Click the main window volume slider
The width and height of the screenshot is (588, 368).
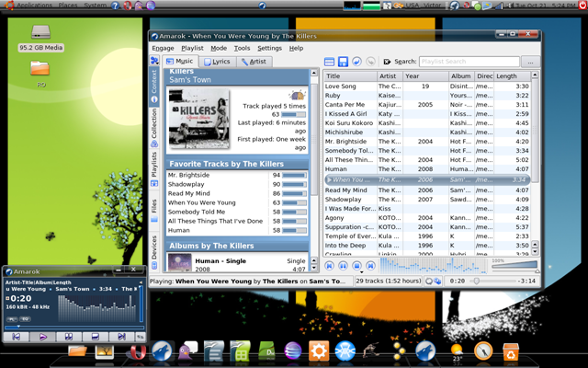coord(514,266)
